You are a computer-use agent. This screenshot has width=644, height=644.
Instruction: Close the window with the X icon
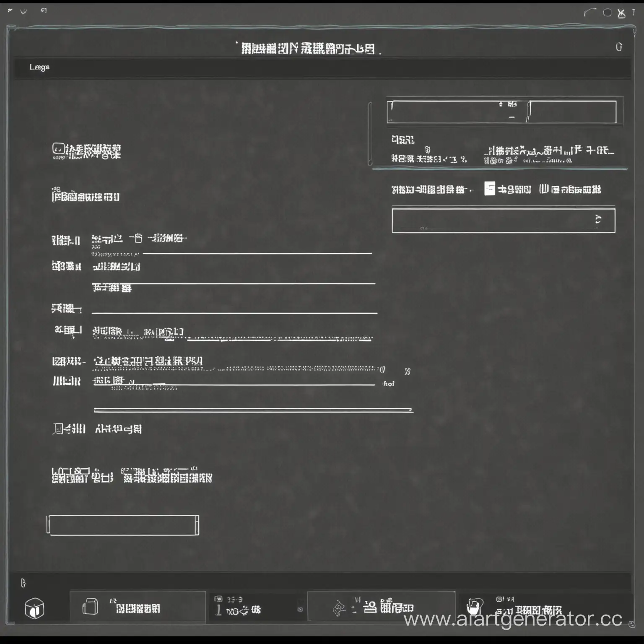click(x=621, y=13)
